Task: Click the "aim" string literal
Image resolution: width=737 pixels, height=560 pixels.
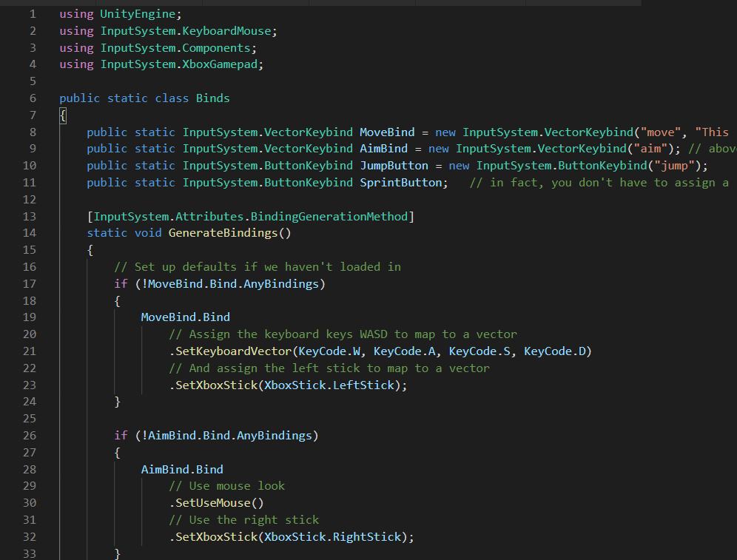Action: pos(650,149)
